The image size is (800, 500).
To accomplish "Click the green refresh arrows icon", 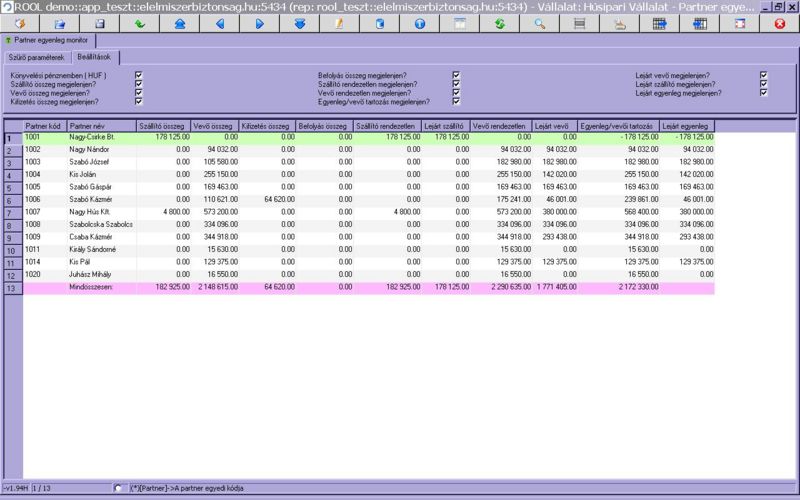I will 499,23.
